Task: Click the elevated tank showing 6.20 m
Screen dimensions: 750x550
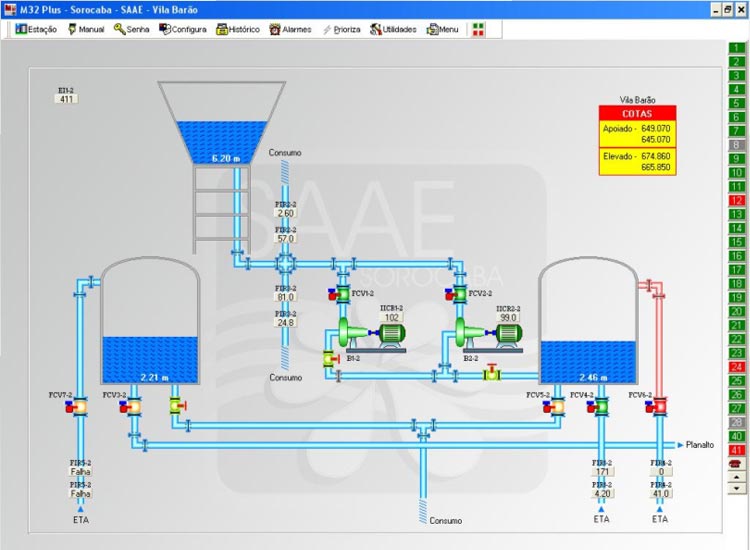Action: (221, 123)
